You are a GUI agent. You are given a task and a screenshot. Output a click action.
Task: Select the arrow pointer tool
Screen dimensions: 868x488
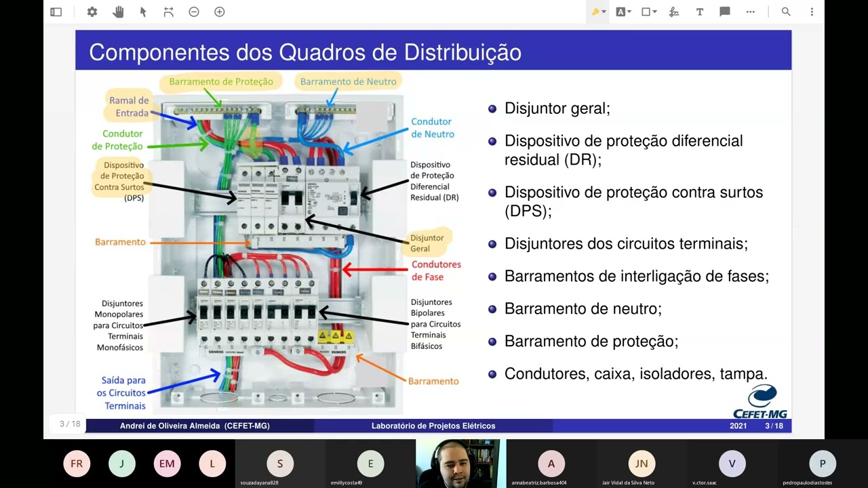(x=143, y=12)
